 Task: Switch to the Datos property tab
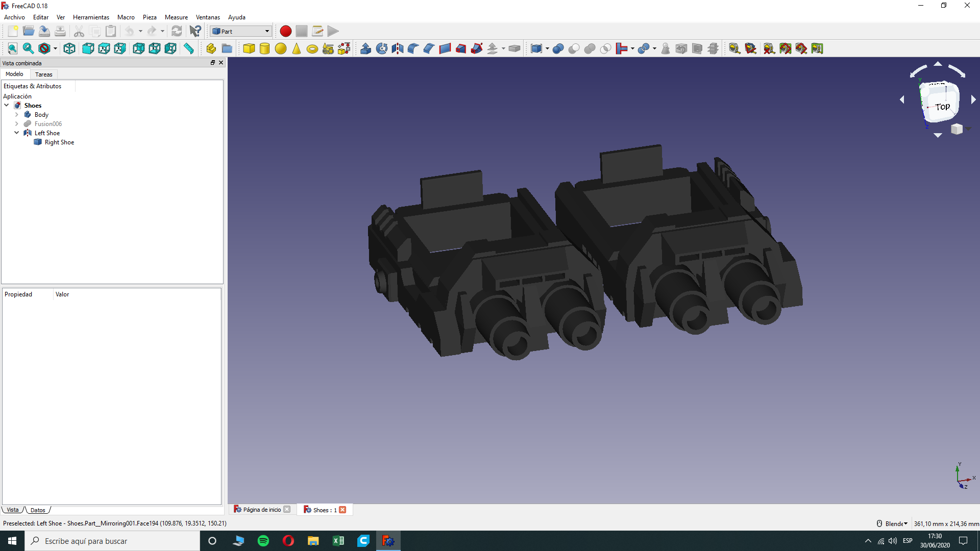38,510
